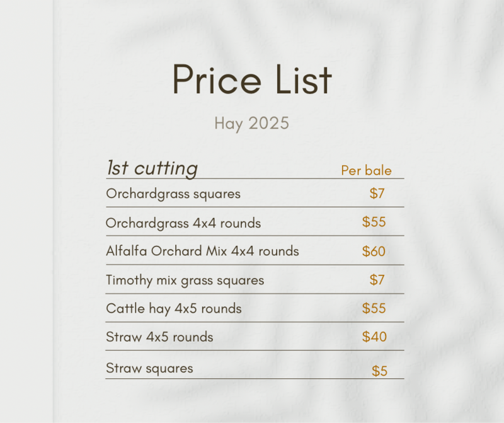Image resolution: width=504 pixels, height=423 pixels.
Task: Click the $55 price for Orchardgrass 4x4 rounds
Action: click(374, 222)
